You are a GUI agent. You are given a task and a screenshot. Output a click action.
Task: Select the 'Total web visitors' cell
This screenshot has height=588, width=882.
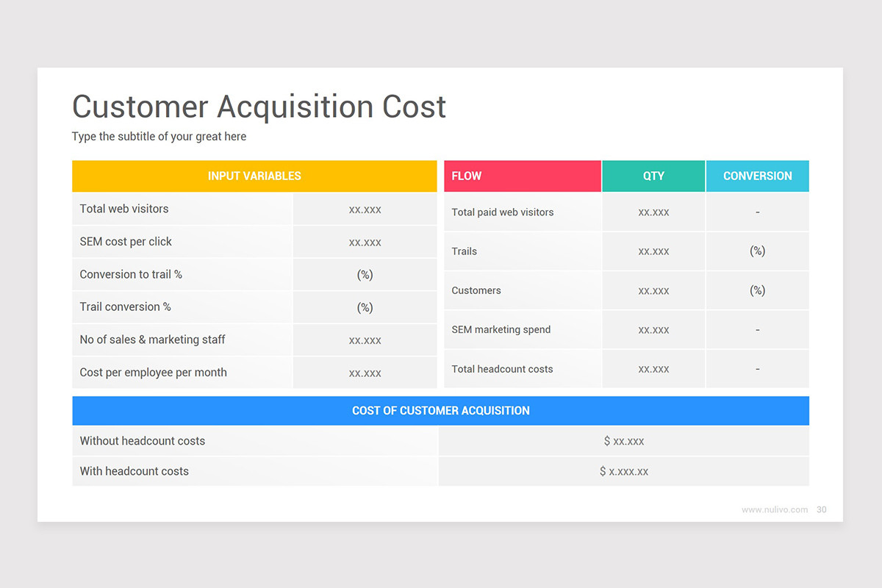(x=182, y=209)
